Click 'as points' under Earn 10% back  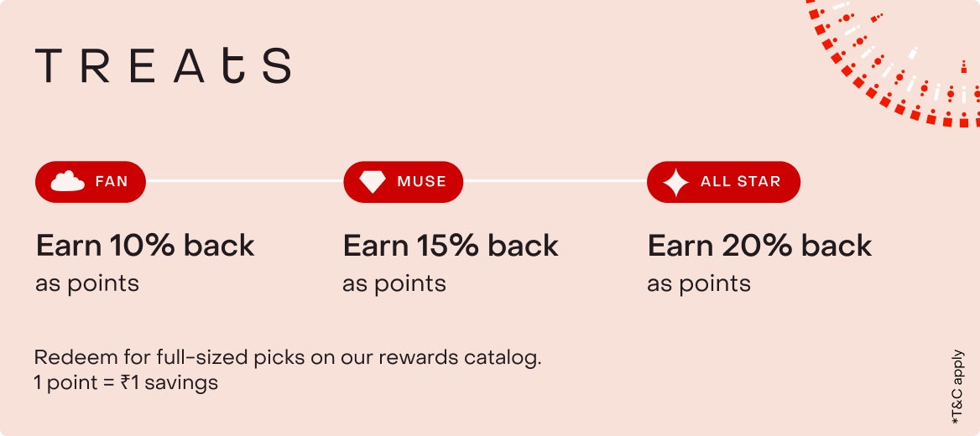click(x=87, y=283)
